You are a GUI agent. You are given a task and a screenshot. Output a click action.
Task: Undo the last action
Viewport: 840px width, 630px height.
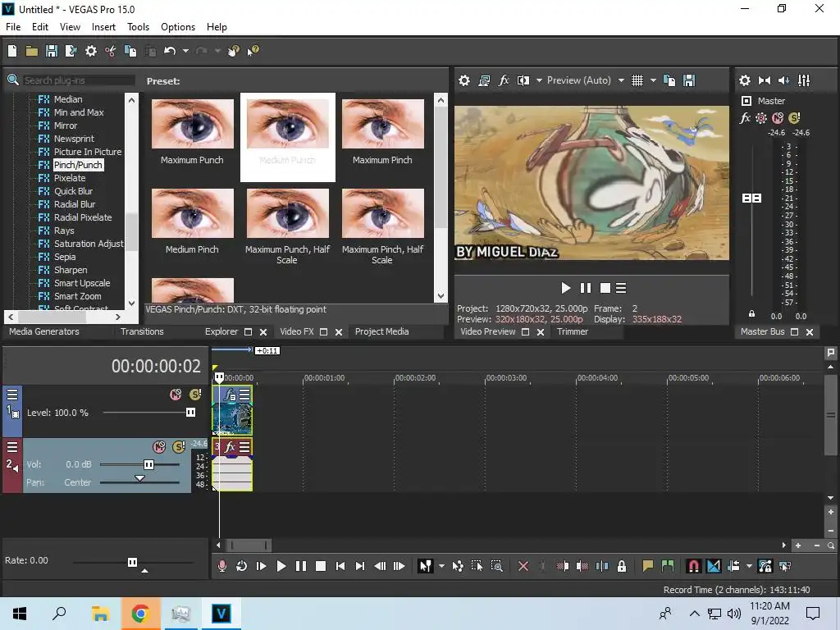click(x=170, y=51)
